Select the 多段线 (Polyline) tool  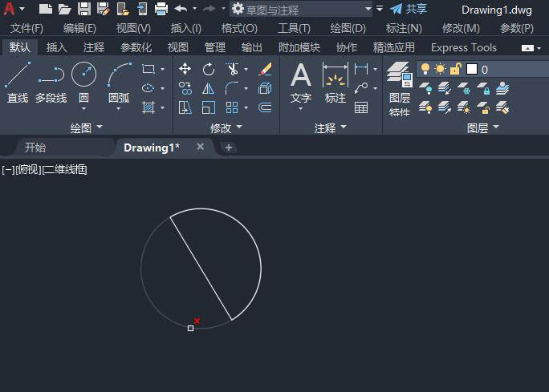(x=51, y=83)
